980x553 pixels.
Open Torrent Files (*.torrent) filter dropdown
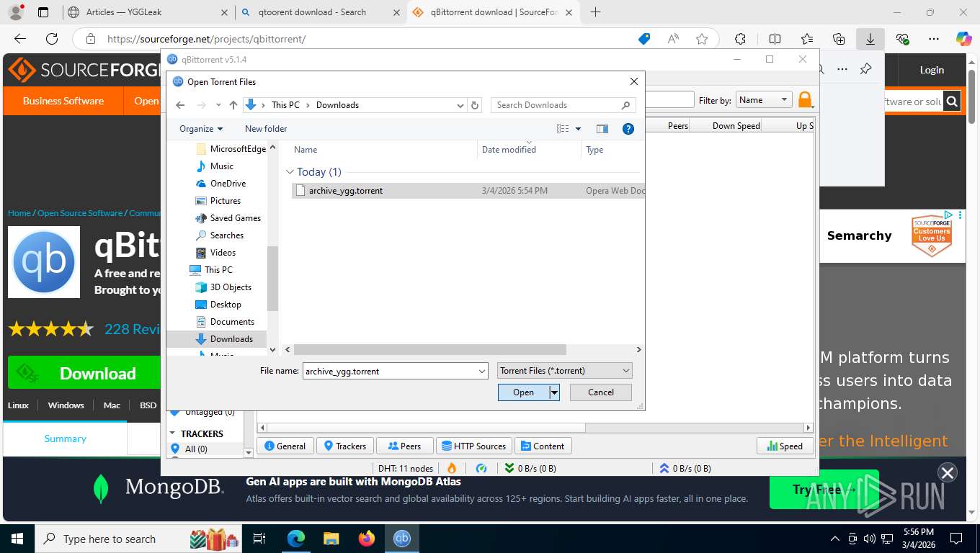565,371
